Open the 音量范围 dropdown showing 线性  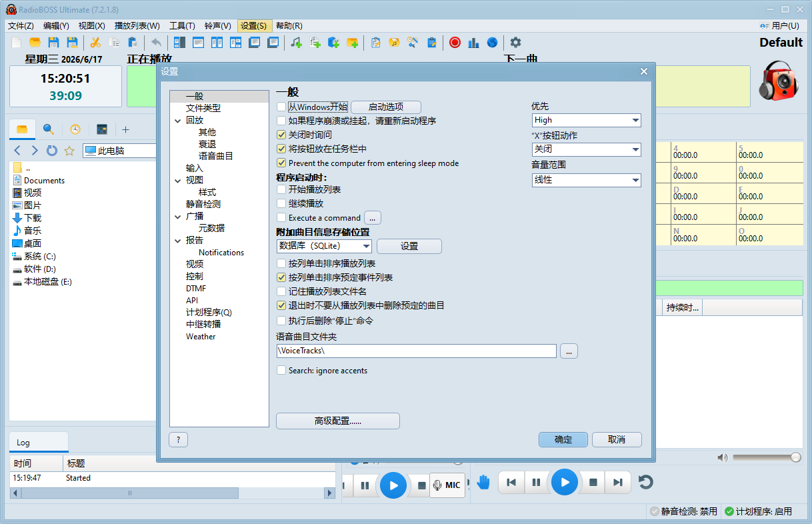pos(586,180)
